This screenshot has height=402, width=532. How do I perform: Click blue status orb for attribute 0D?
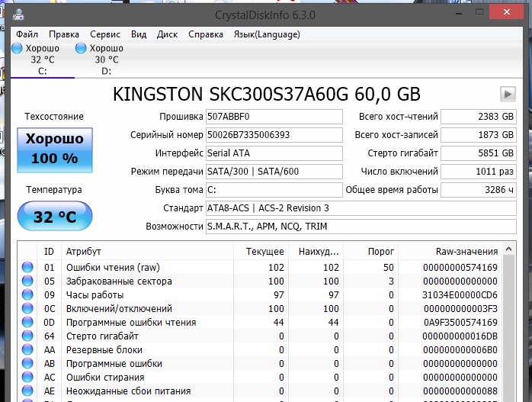tap(28, 323)
